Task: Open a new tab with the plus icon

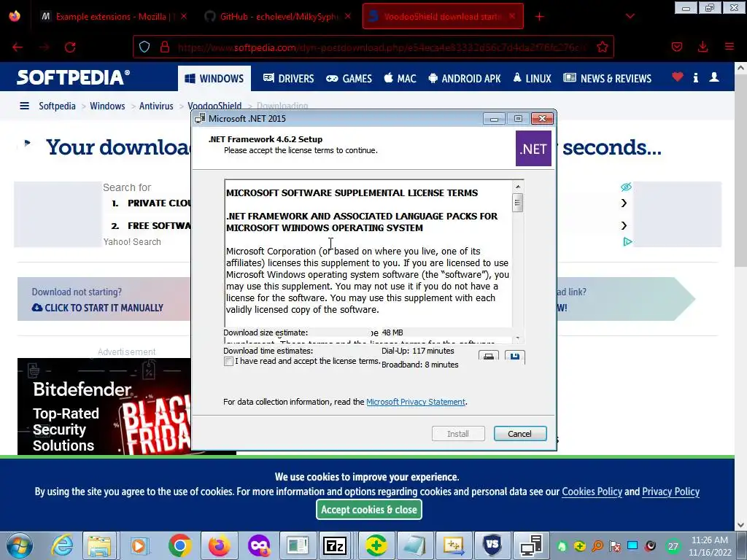Action: coord(539,17)
